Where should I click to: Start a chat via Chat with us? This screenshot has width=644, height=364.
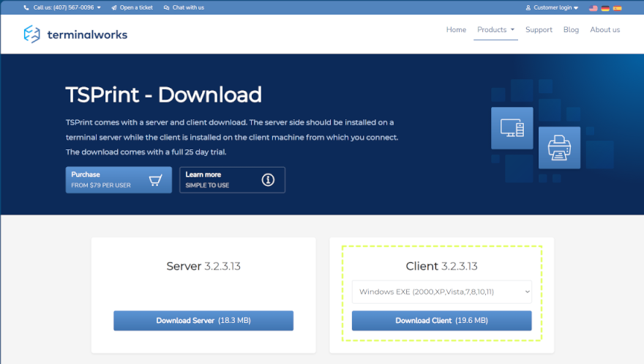coord(188,7)
